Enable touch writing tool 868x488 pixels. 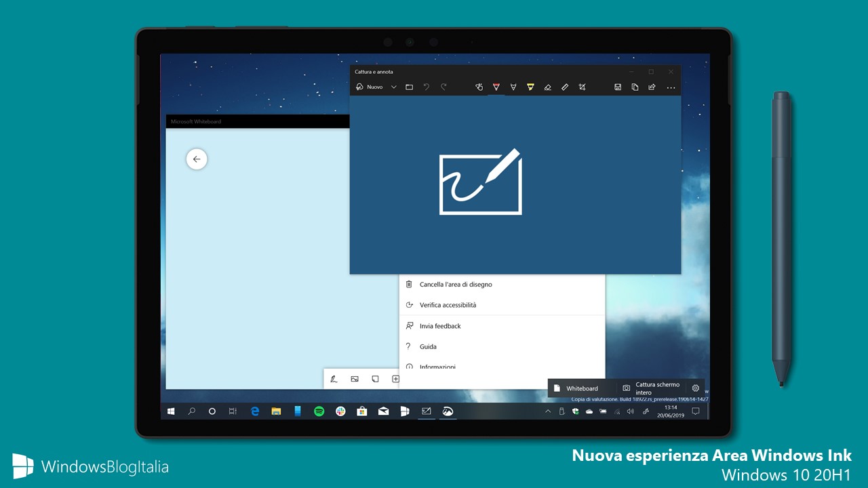pyautogui.click(x=479, y=87)
